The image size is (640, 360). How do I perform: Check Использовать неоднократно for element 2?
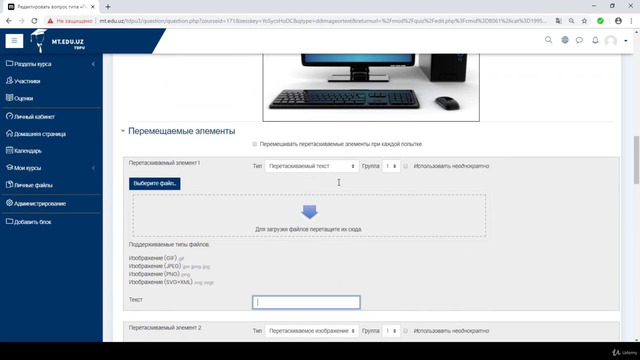[405, 331]
